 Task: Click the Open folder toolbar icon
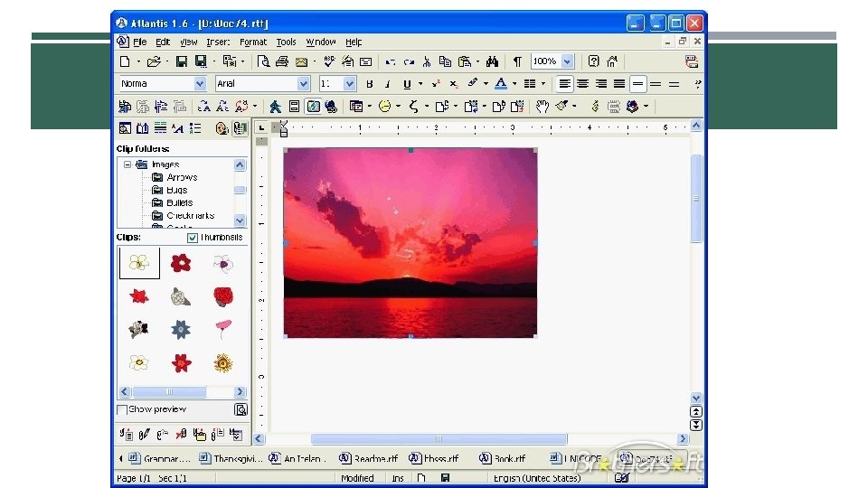click(x=154, y=61)
